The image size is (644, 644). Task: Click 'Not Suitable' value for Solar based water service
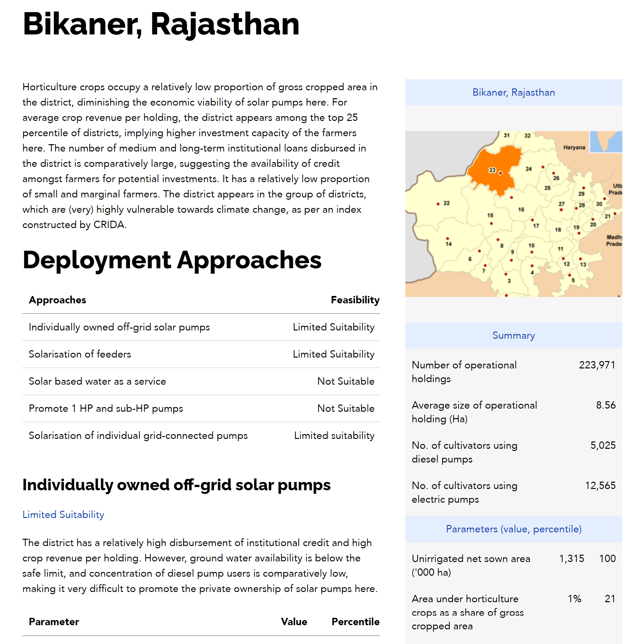(346, 381)
